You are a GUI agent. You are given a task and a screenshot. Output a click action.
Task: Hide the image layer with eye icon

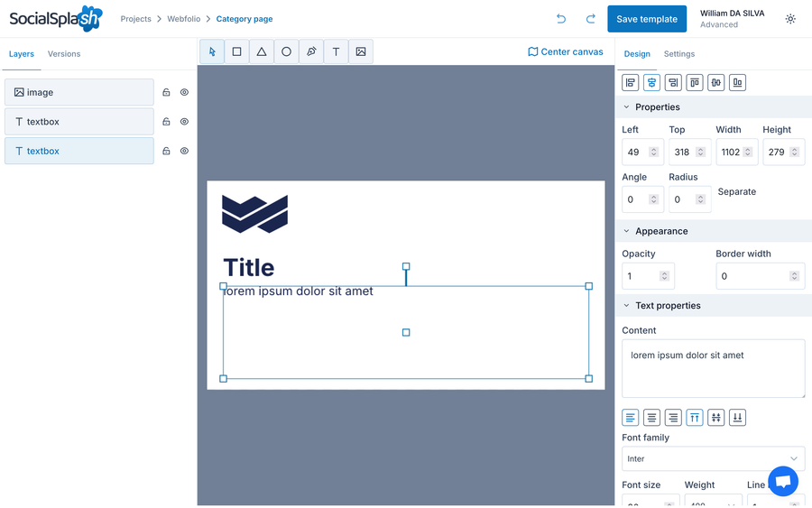[x=184, y=92]
